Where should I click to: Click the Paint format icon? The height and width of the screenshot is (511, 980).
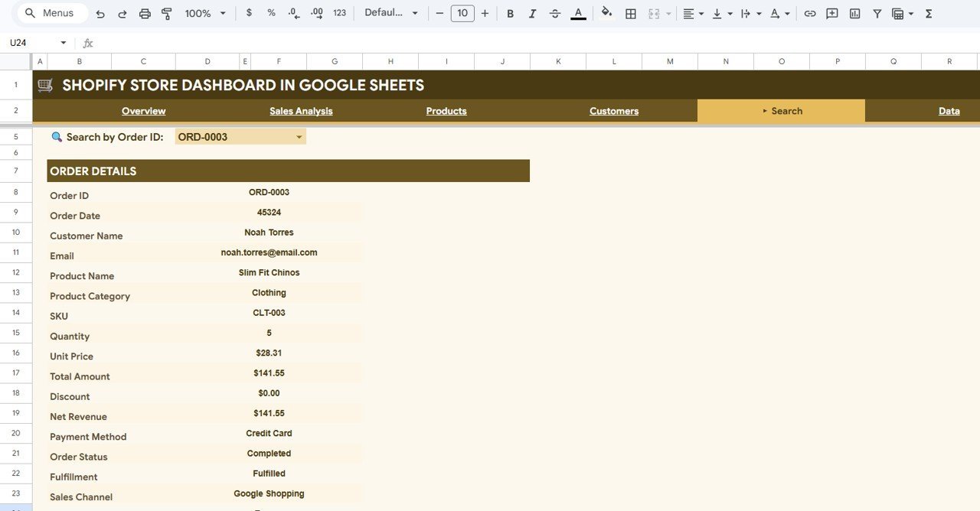(165, 13)
